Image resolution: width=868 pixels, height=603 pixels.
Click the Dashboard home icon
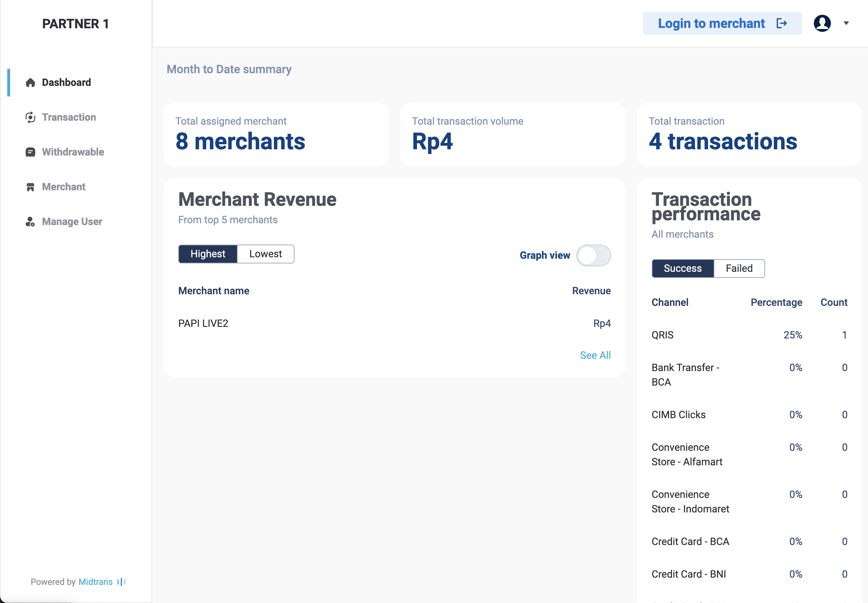coord(30,82)
